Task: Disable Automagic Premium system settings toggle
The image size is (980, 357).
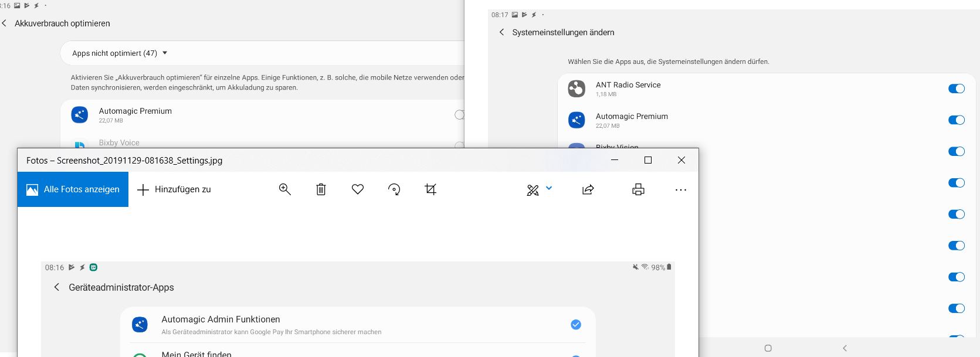Action: 957,120
